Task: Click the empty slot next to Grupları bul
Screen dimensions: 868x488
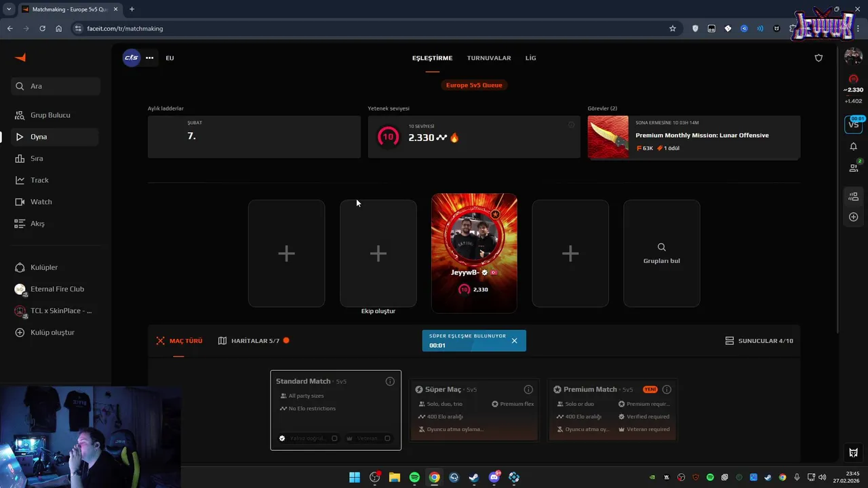Action: tap(570, 253)
